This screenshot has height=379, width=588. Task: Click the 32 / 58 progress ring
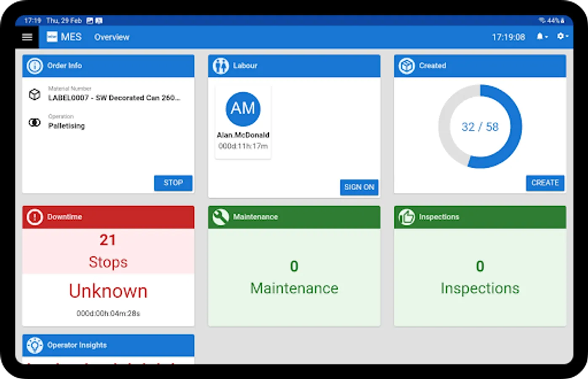click(x=480, y=127)
